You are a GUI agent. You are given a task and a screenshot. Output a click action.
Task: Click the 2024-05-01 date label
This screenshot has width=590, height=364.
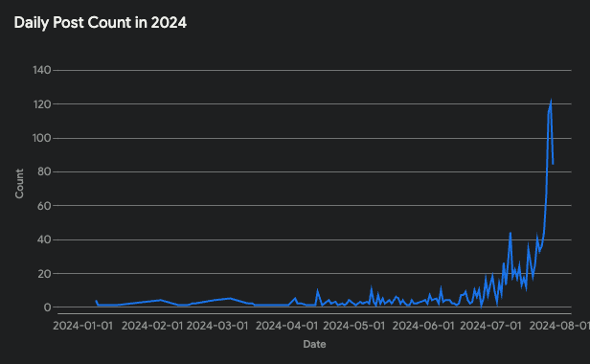354,326
